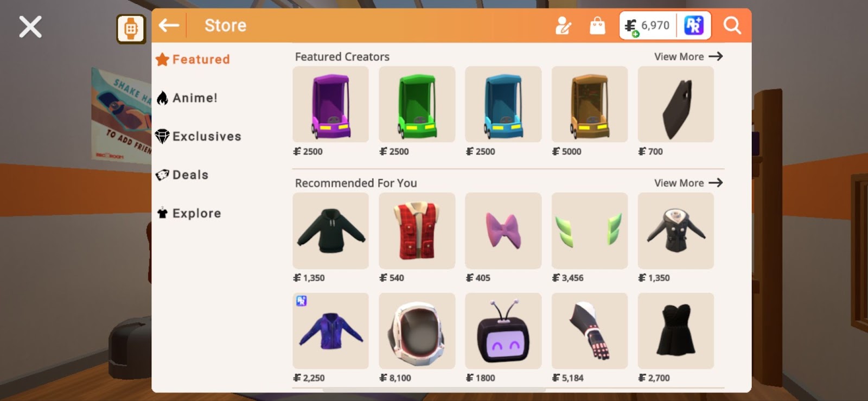The height and width of the screenshot is (401, 868).
Task: Click the avatar customize pencil icon
Action: [x=563, y=26]
